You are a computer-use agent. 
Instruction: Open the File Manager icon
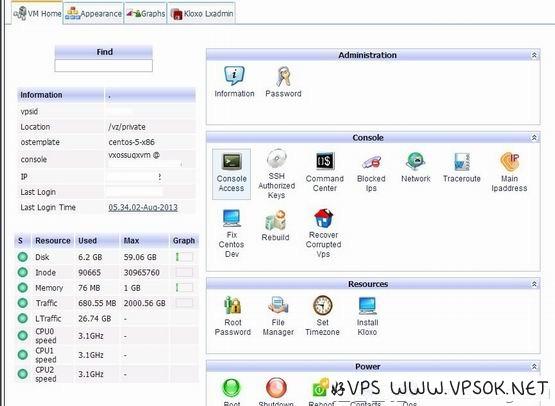278,305
